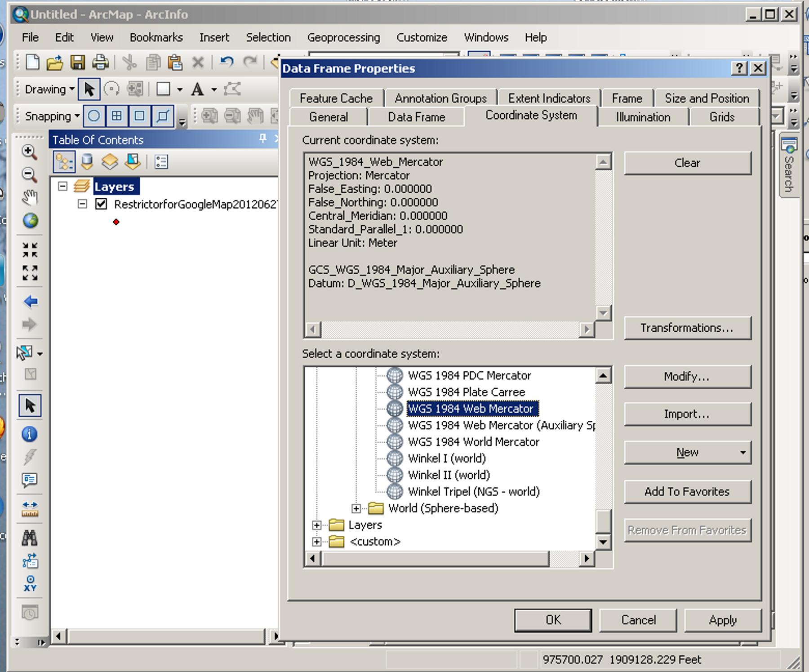This screenshot has width=809, height=672.
Task: Toggle Vertex Snapping button
Action: (140, 116)
